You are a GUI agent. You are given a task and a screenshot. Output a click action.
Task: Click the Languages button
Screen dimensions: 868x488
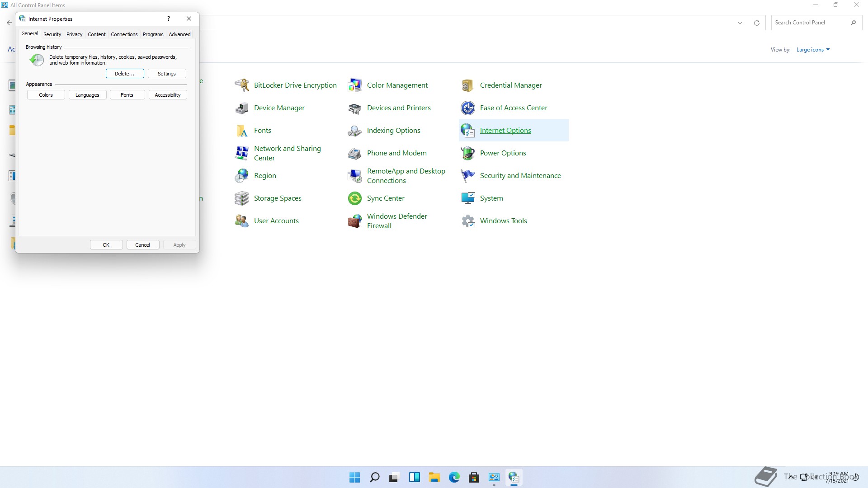[87, 95]
